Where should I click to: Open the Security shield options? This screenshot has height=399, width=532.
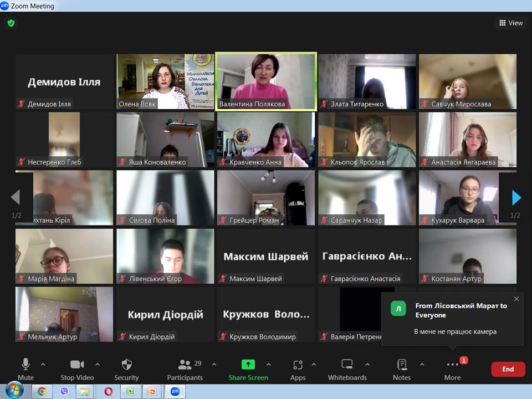(x=126, y=369)
